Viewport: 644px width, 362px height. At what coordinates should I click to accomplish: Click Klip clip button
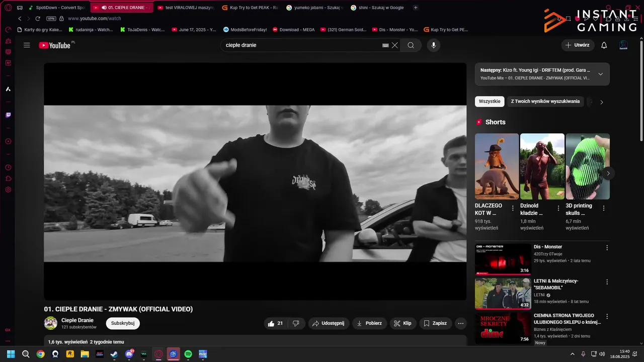coord(403,323)
